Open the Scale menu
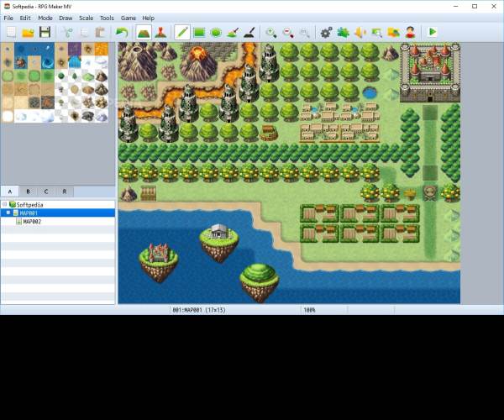The height and width of the screenshot is (420, 504). [x=87, y=18]
